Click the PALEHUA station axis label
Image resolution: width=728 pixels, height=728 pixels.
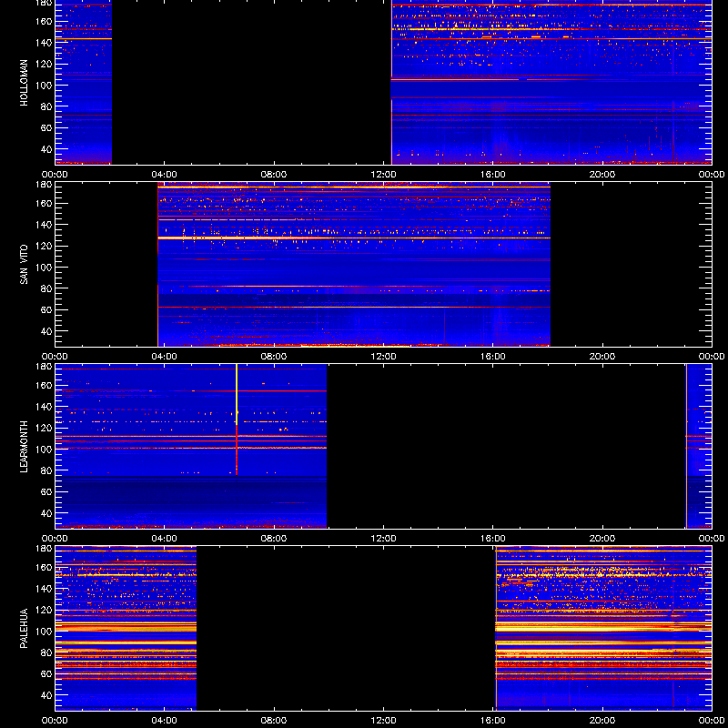(24, 629)
